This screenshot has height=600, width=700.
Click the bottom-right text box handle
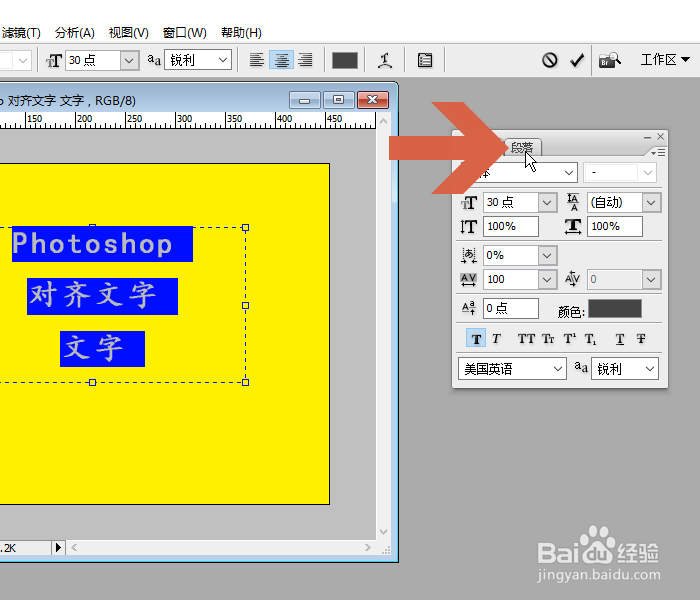245,382
